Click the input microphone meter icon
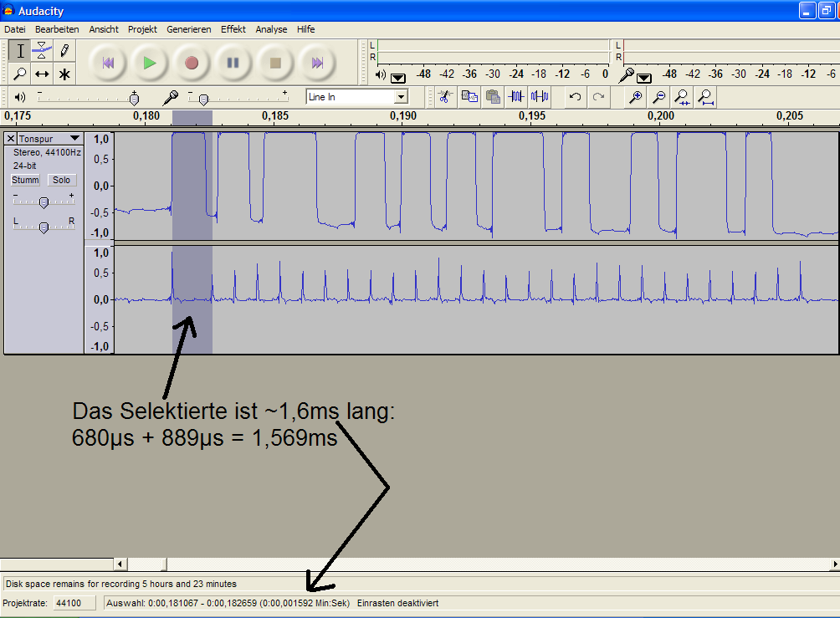This screenshot has width=840, height=618. coord(627,75)
